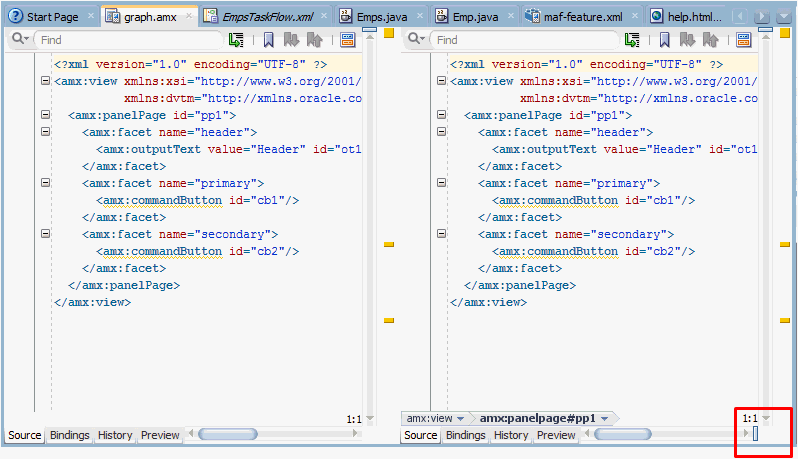Collapse header facet in left pane
798x459 pixels.
tap(45, 132)
